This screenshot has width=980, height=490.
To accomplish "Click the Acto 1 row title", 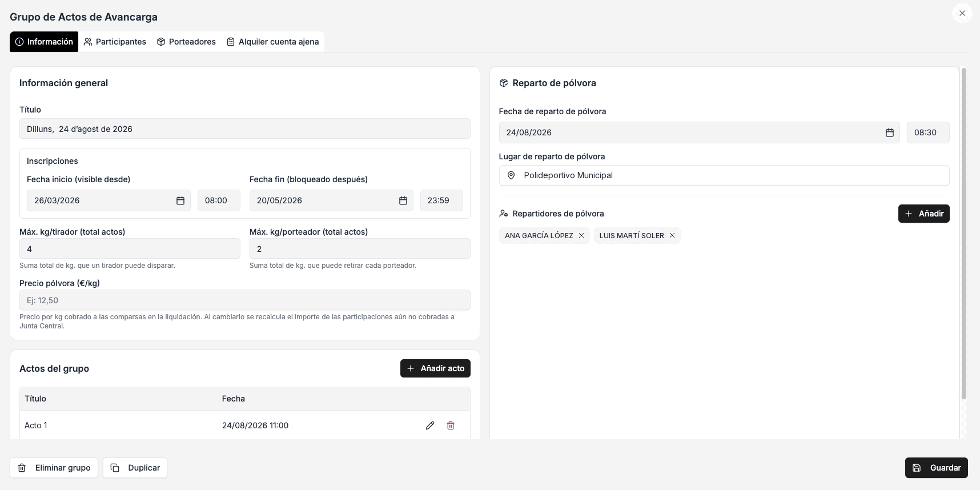I will coord(36,425).
